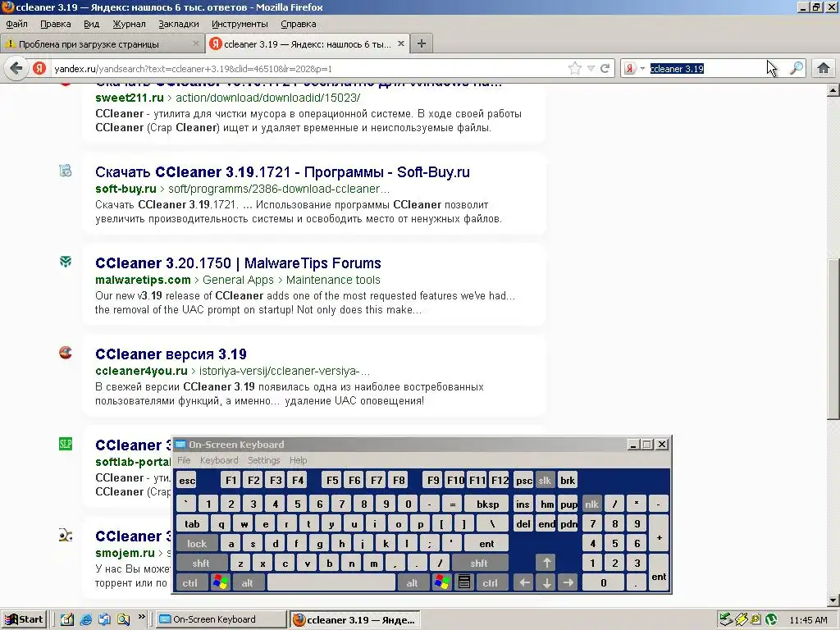Open the Журнал menu
The width and height of the screenshot is (840, 630).
129,24
